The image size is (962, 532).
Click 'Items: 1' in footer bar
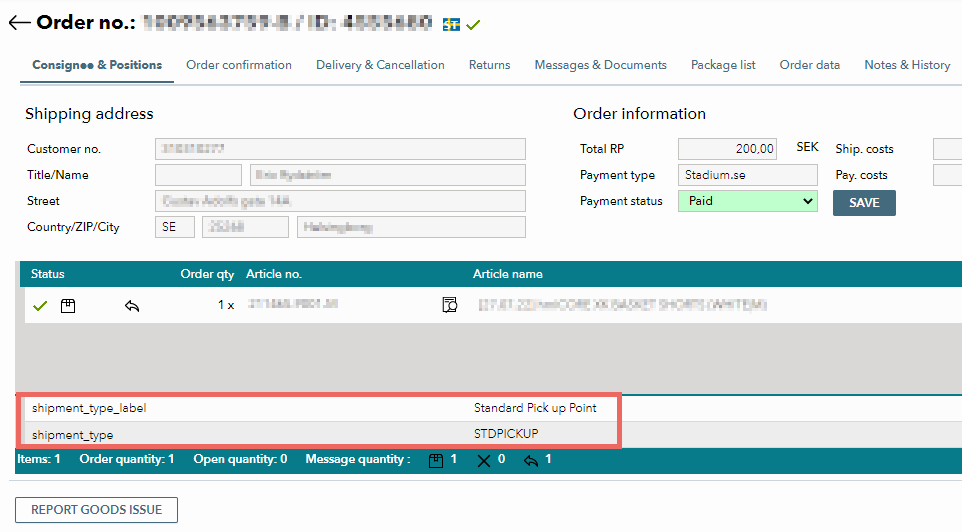pos(39,459)
